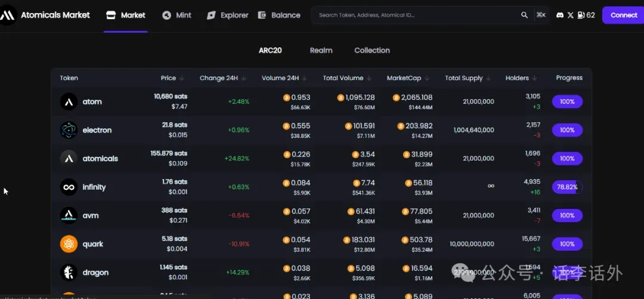Screen dimensions: 644x299
Task: Click atomicals' 100% progress bar
Action: [567, 158]
